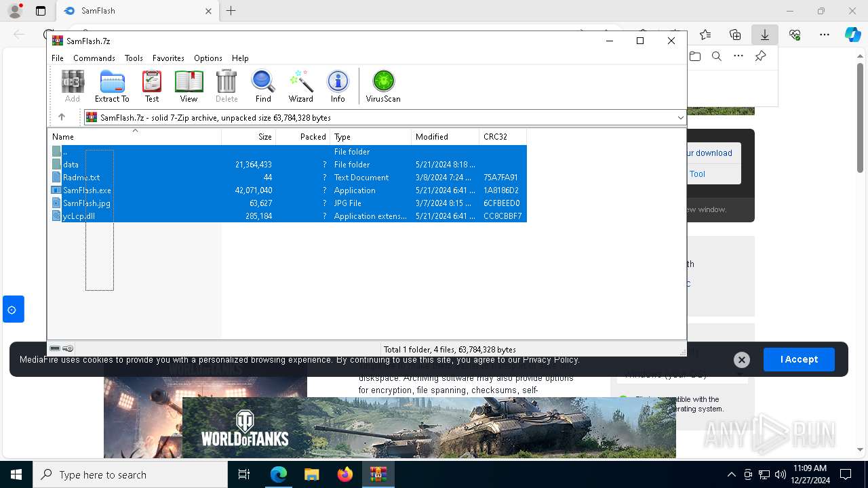Open Edge Collections icon
Image resolution: width=868 pixels, height=488 pixels.
(735, 35)
